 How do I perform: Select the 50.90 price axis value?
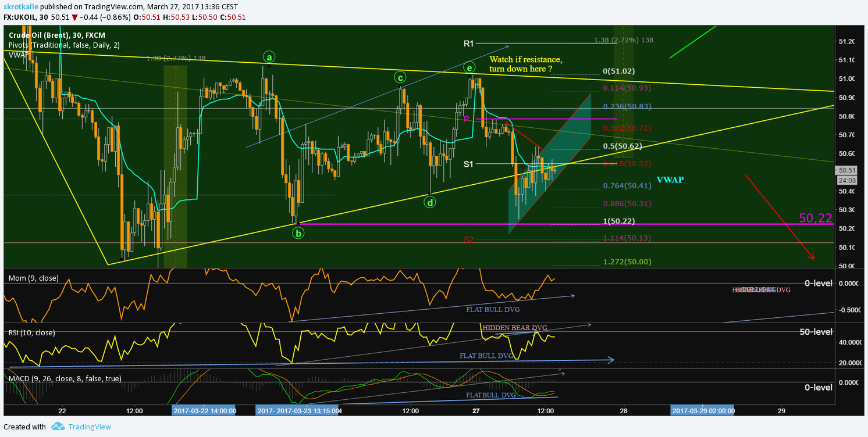(x=846, y=98)
